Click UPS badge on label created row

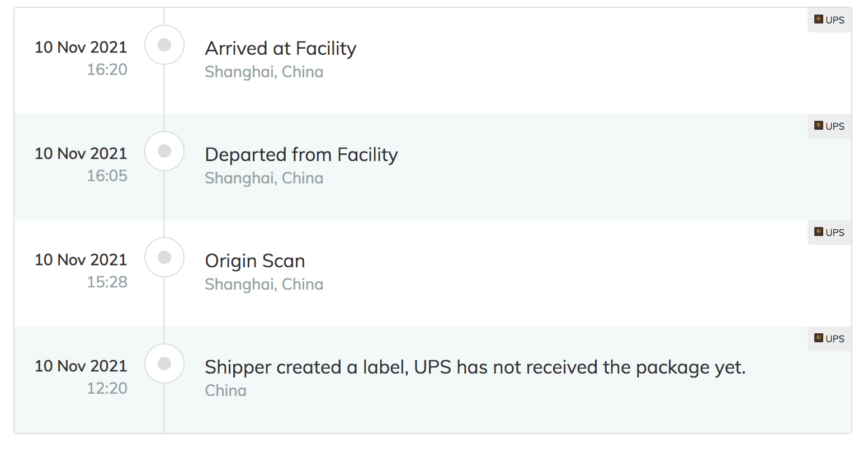click(x=829, y=339)
